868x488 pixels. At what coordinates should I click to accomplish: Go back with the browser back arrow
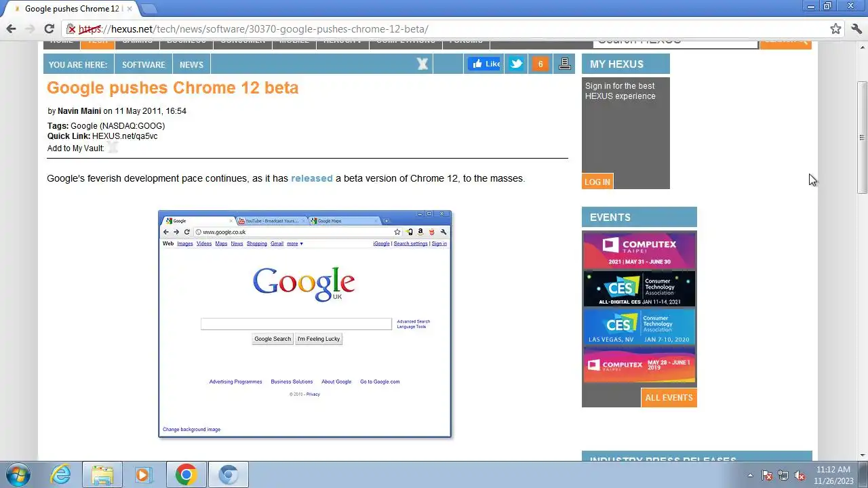pos(11,28)
